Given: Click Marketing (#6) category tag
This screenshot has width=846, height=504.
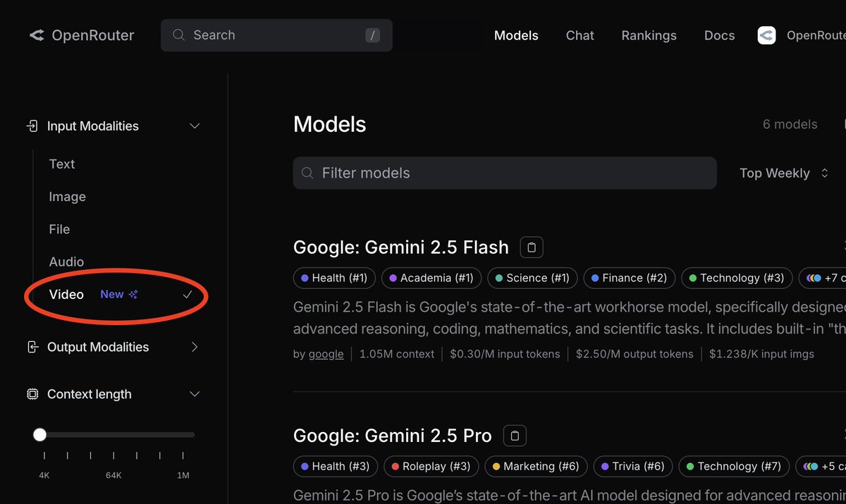Looking at the screenshot, I should click(x=537, y=466).
